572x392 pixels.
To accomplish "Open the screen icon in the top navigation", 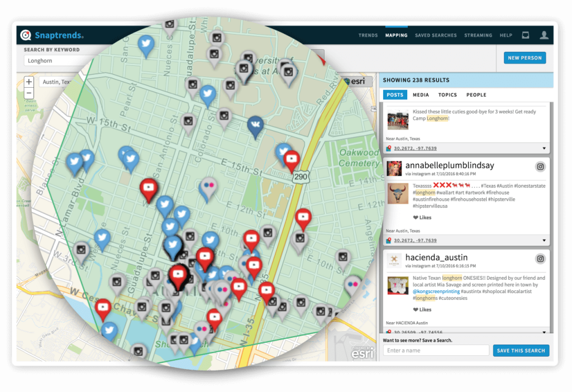I will click(525, 35).
